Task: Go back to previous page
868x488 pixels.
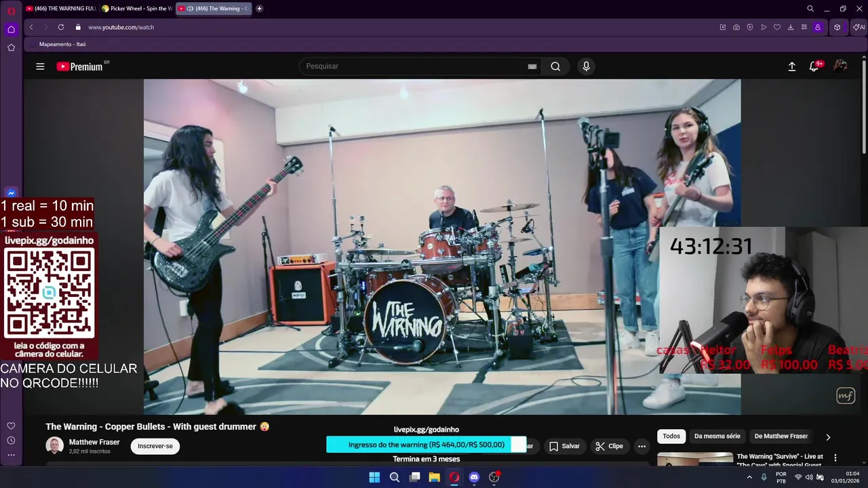Action: [x=31, y=27]
